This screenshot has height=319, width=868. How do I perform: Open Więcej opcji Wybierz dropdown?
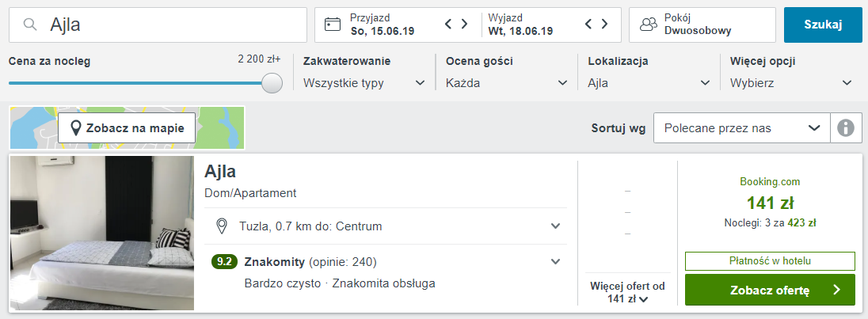[x=791, y=82]
